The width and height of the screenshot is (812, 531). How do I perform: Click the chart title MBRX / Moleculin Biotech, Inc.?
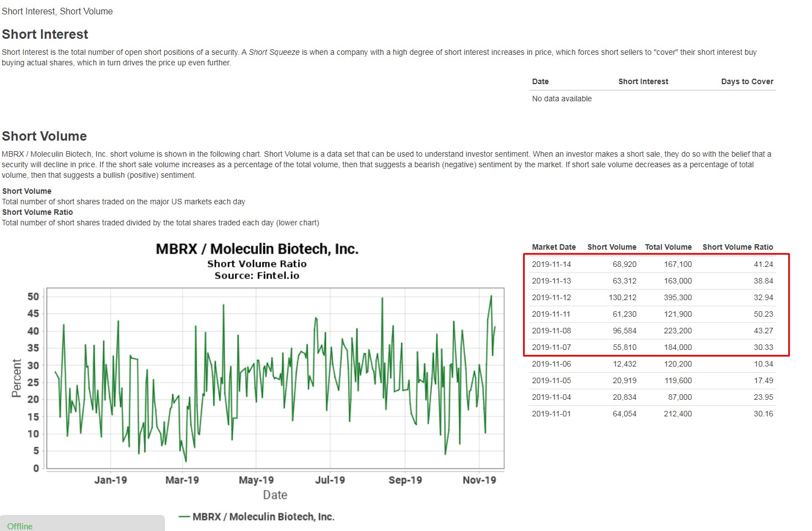(257, 249)
